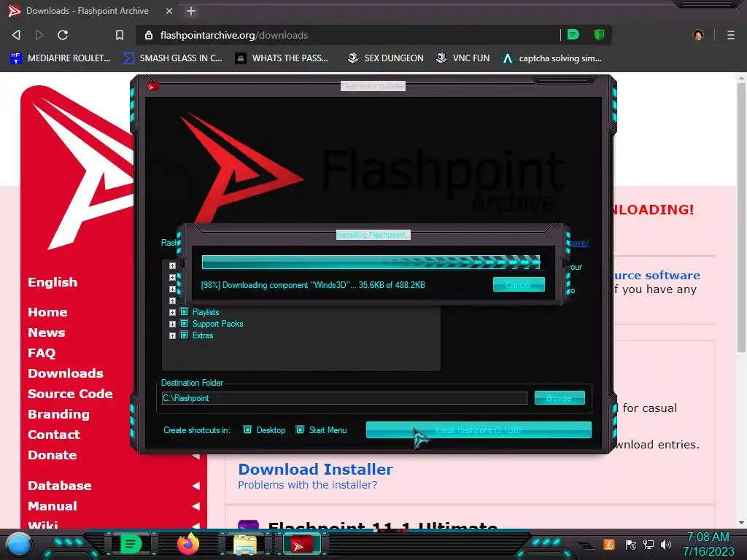Open the VNC FUN bookmark
The height and width of the screenshot is (560, 747).
pyautogui.click(x=462, y=58)
